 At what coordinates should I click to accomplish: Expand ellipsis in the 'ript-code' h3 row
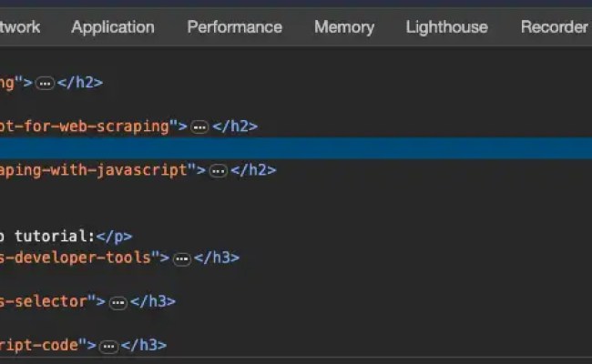108,347
